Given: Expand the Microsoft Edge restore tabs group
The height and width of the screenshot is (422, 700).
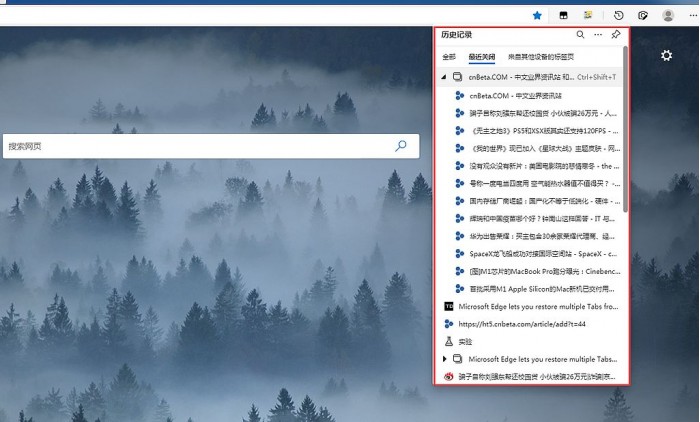Looking at the screenshot, I should coord(444,359).
